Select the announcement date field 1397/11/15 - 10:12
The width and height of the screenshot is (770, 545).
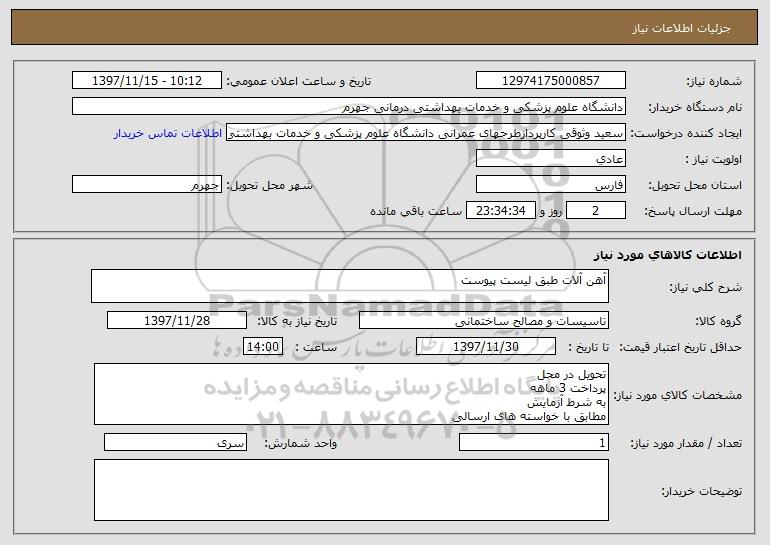click(147, 81)
